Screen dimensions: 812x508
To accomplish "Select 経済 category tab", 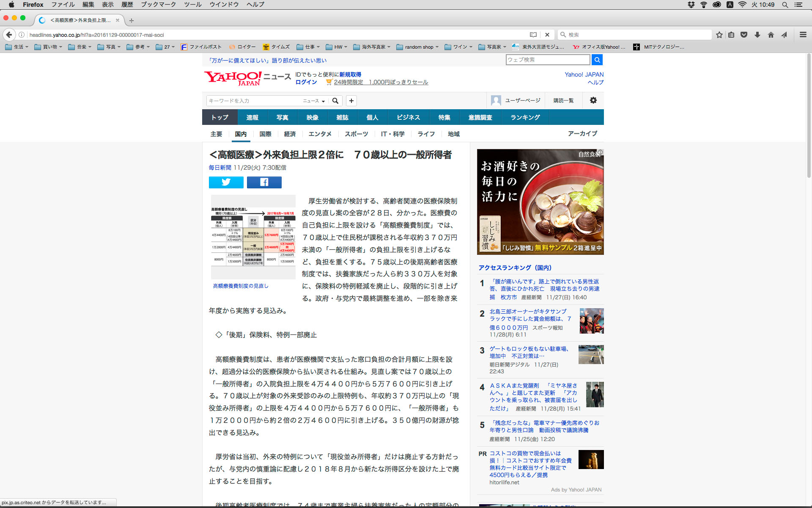I will [290, 134].
